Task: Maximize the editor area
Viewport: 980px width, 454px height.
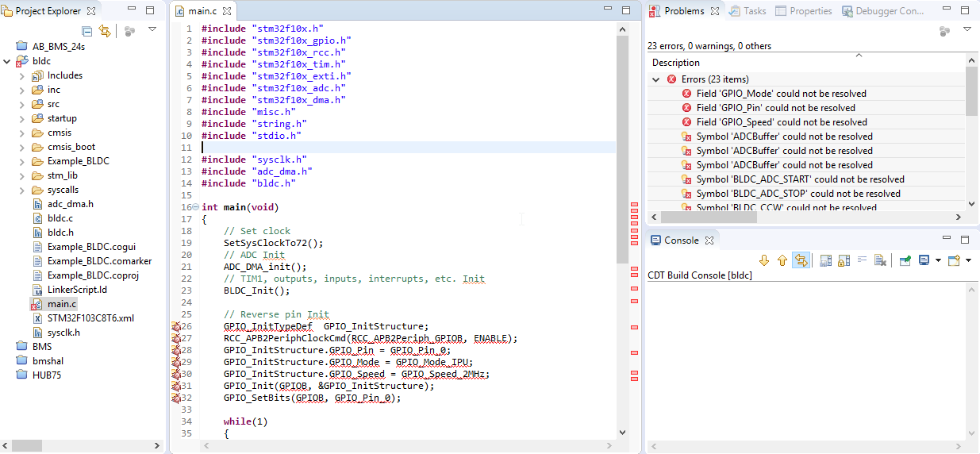Action: (x=626, y=11)
